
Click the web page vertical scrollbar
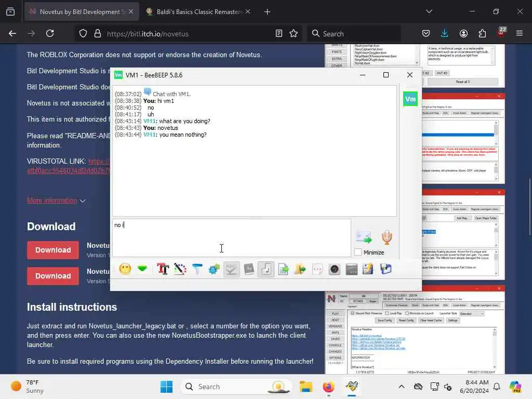(530, 207)
